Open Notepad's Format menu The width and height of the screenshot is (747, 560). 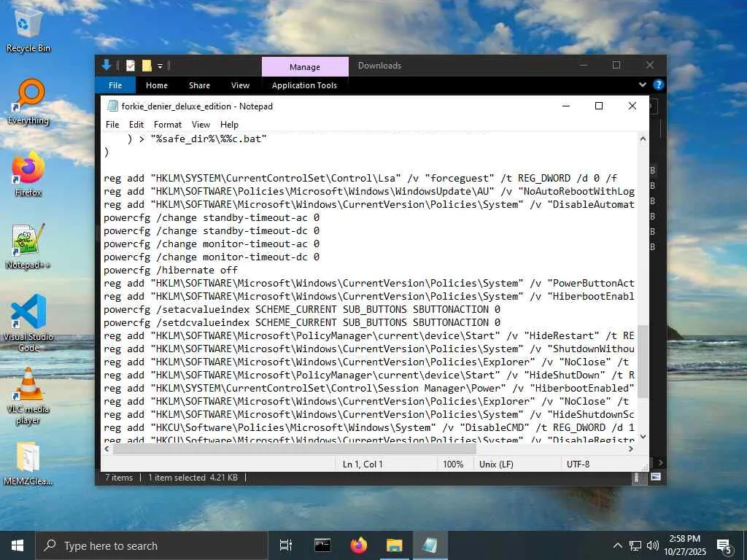pos(168,124)
